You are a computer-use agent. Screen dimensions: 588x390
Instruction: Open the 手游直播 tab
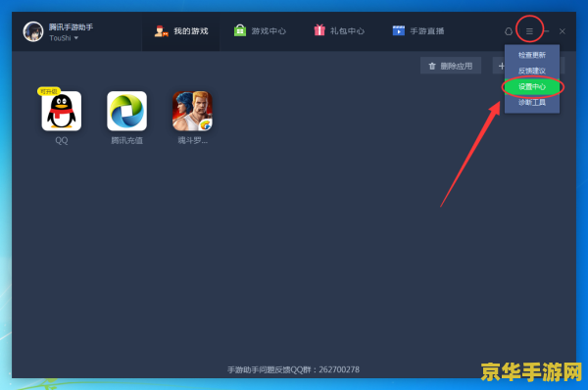418,31
